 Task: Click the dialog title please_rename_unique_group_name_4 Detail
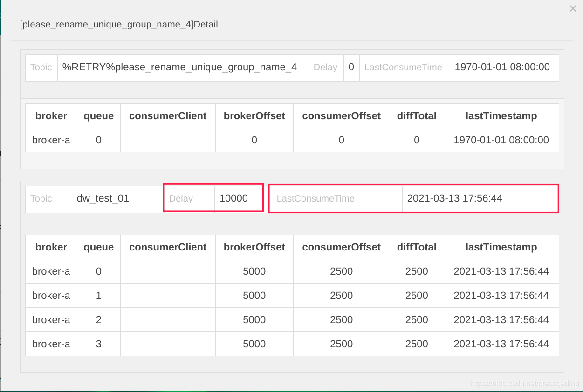coord(119,25)
